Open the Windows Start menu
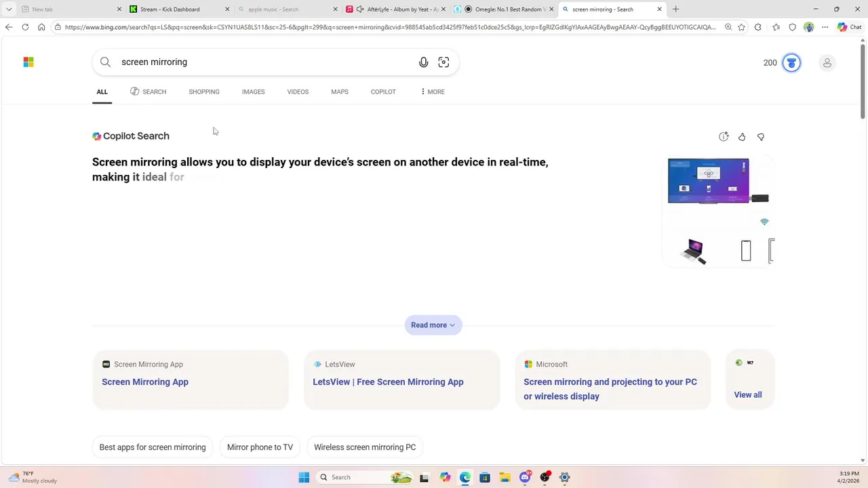Image resolution: width=868 pixels, height=488 pixels. click(x=304, y=477)
